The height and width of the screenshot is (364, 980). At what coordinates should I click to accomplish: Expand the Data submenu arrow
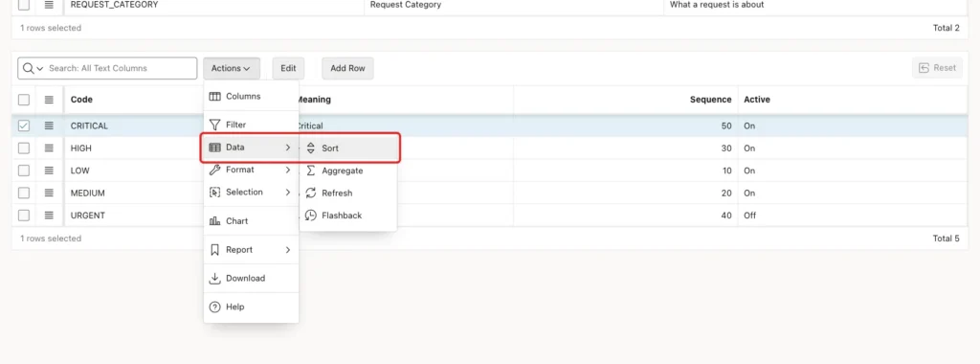(288, 148)
